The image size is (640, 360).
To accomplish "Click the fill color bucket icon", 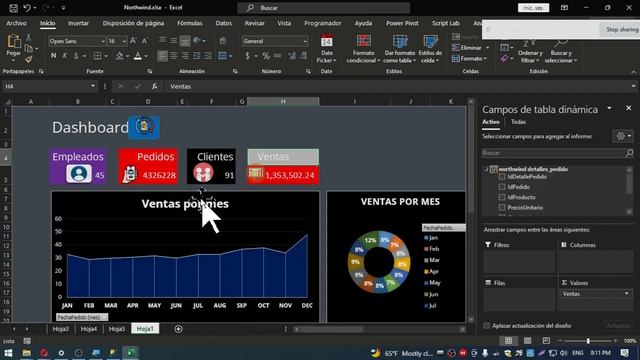I will point(120,56).
